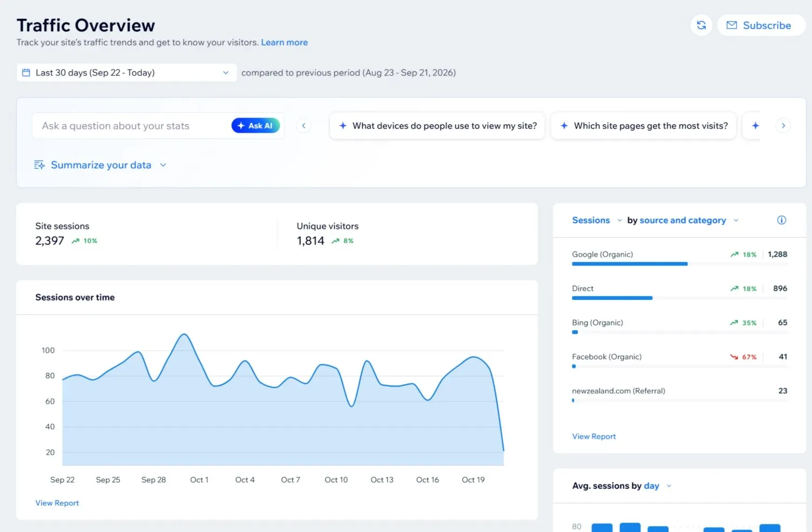Open the Learn more link
This screenshot has height=532, width=812.
pos(284,43)
